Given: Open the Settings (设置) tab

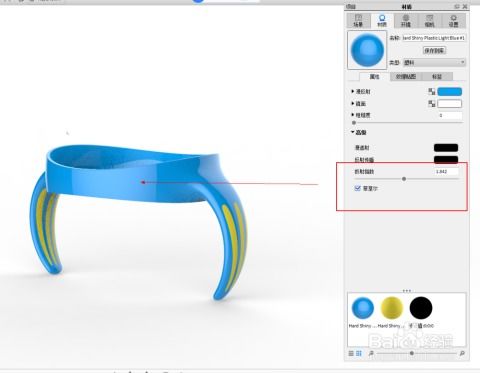Looking at the screenshot, I should pos(453,21).
